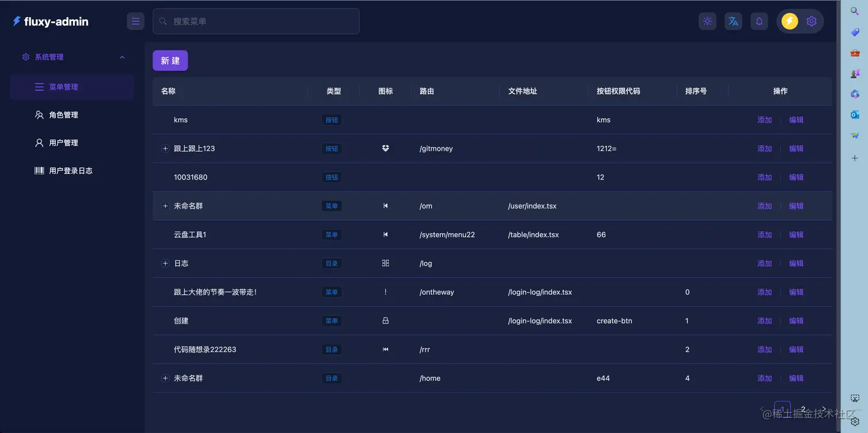Click 添加 in the 日志 row

click(x=765, y=263)
